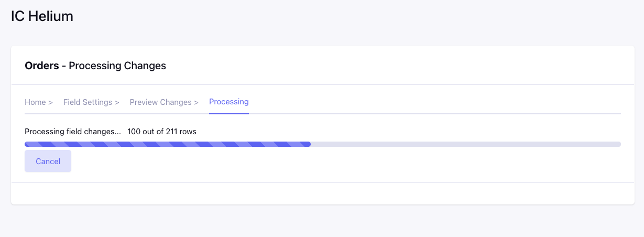Click the arrow after Field Settings

tap(117, 102)
